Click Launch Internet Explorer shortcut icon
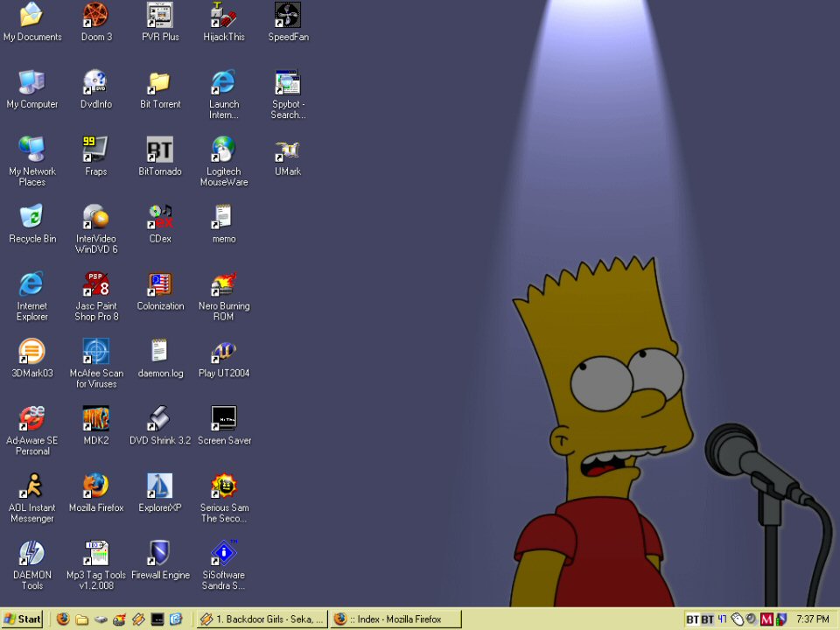 (x=224, y=94)
